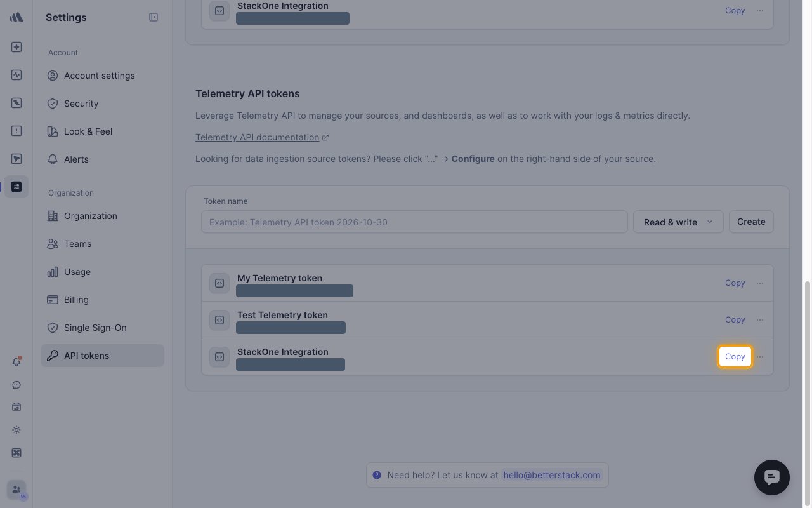
Task: Open more options for Test Telemetry token
Action: tap(760, 320)
